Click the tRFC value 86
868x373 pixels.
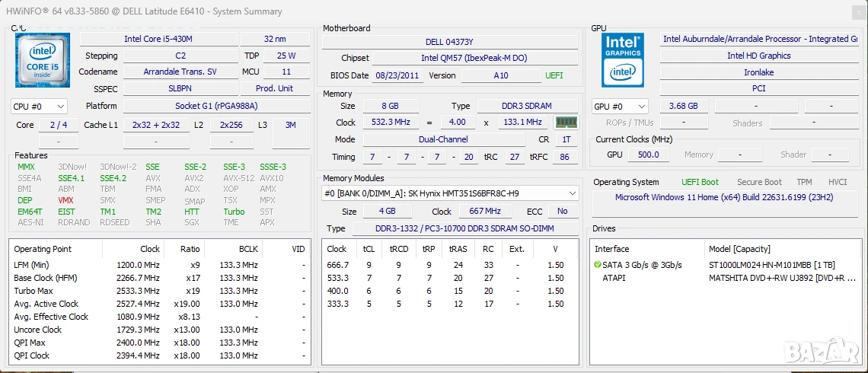(565, 157)
